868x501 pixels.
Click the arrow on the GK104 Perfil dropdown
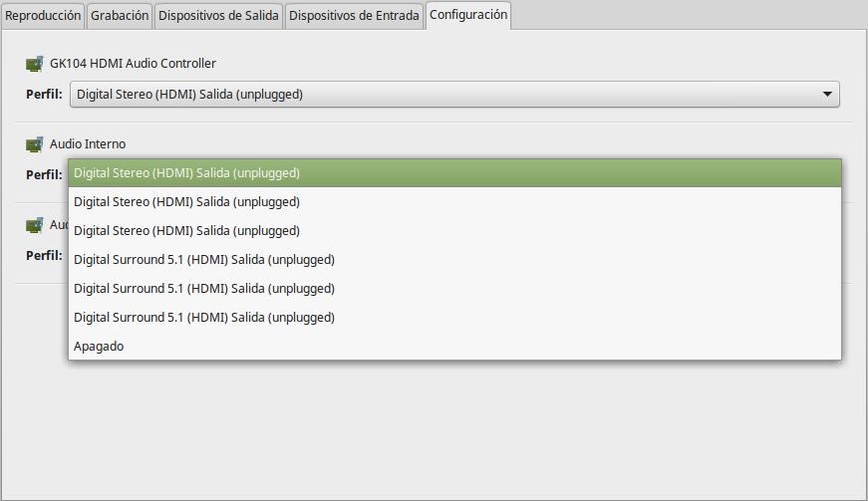click(x=827, y=95)
